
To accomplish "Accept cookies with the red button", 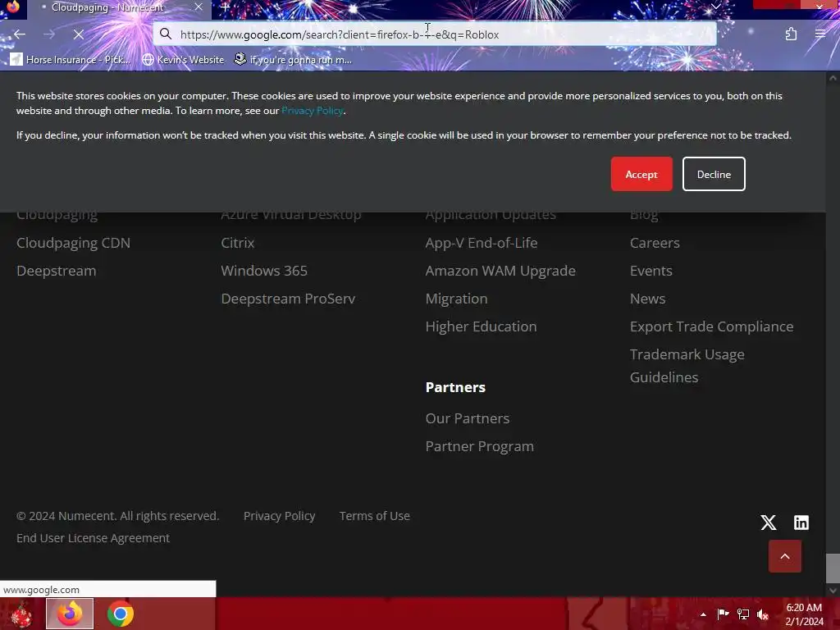I will (x=641, y=174).
